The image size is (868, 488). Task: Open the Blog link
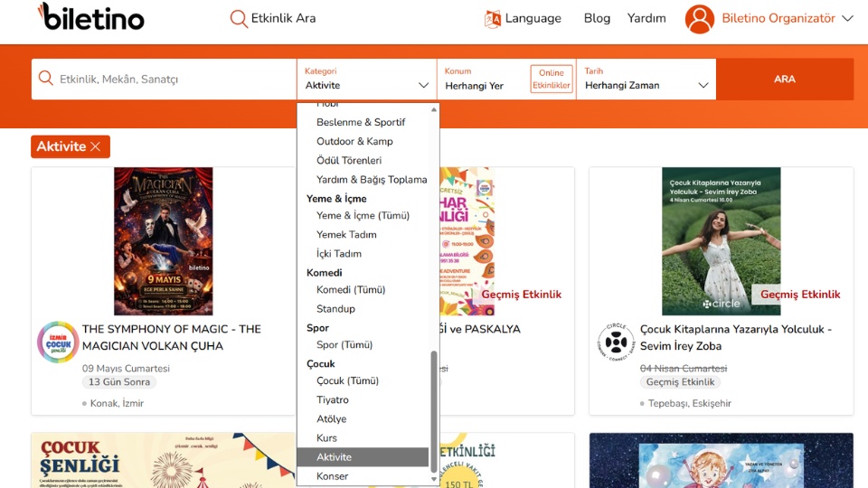(x=597, y=18)
